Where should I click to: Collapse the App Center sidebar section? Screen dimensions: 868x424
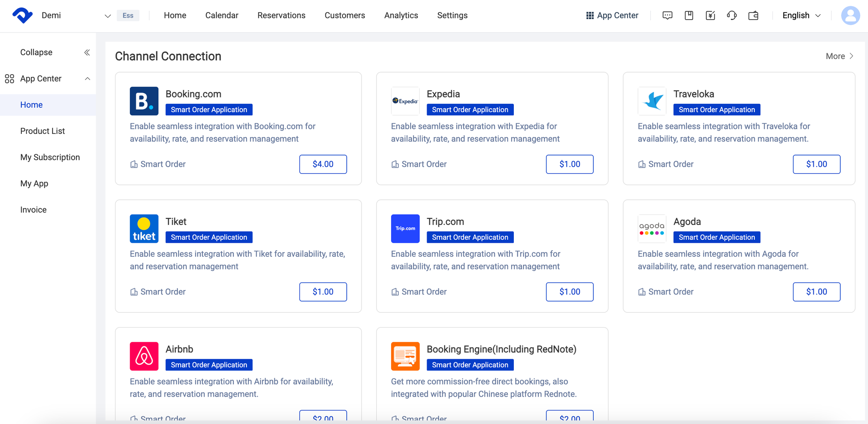87,79
